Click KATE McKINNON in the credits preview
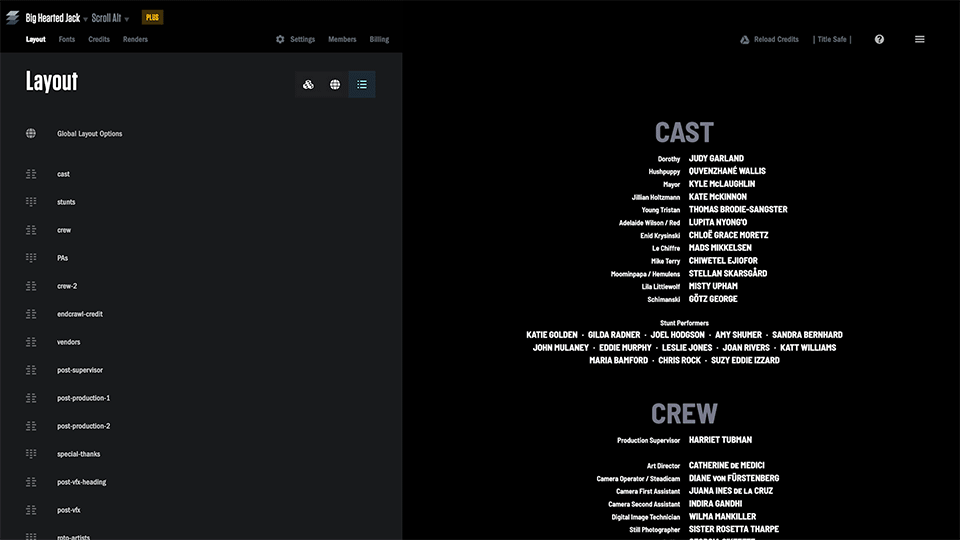 pyautogui.click(x=718, y=197)
